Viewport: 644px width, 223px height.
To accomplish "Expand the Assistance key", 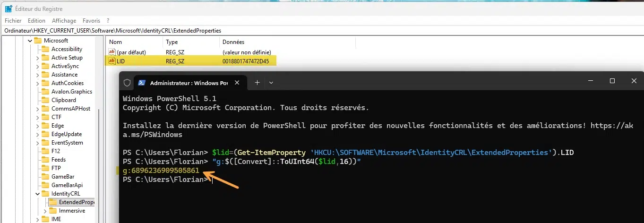I will coord(38,75).
